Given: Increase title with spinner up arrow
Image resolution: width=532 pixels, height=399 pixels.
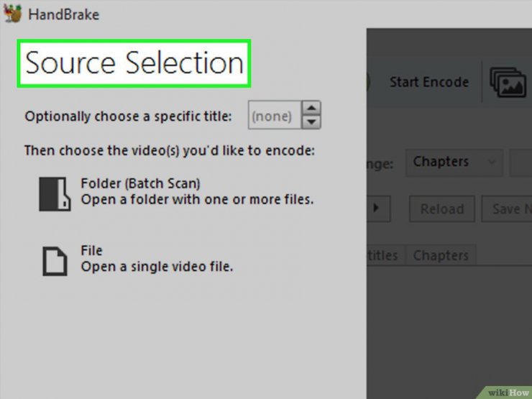Looking at the screenshot, I should [x=311, y=109].
